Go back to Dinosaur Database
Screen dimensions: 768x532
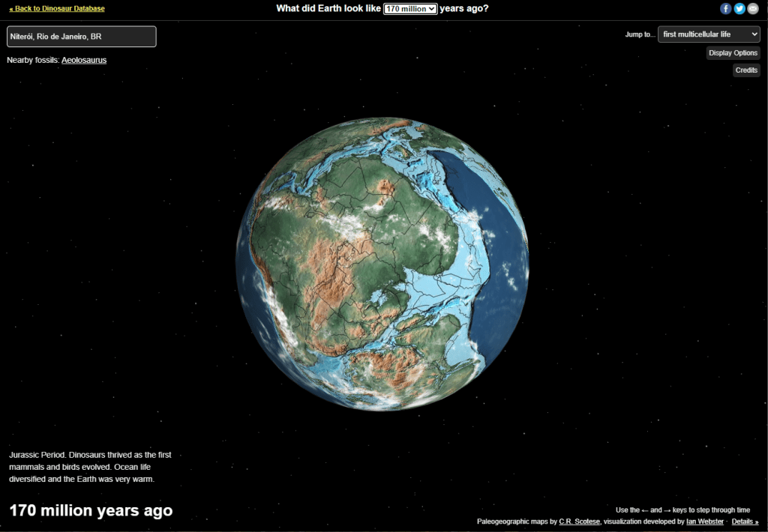click(57, 9)
